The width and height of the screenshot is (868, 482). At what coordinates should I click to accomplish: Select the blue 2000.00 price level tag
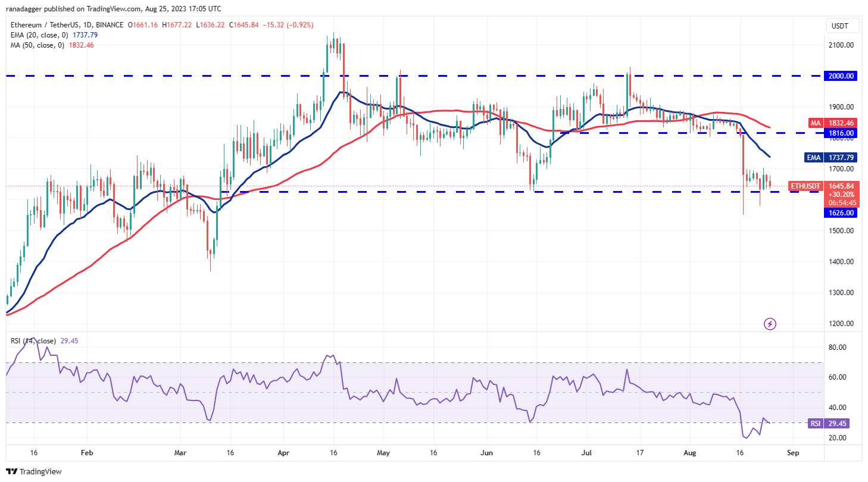point(841,76)
